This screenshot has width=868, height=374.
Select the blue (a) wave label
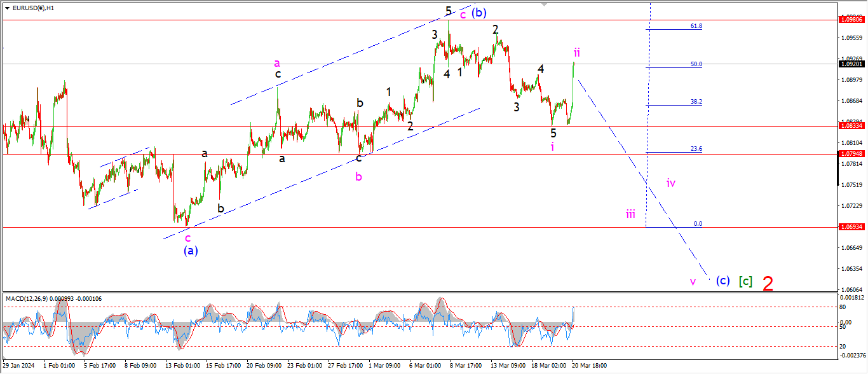point(191,251)
